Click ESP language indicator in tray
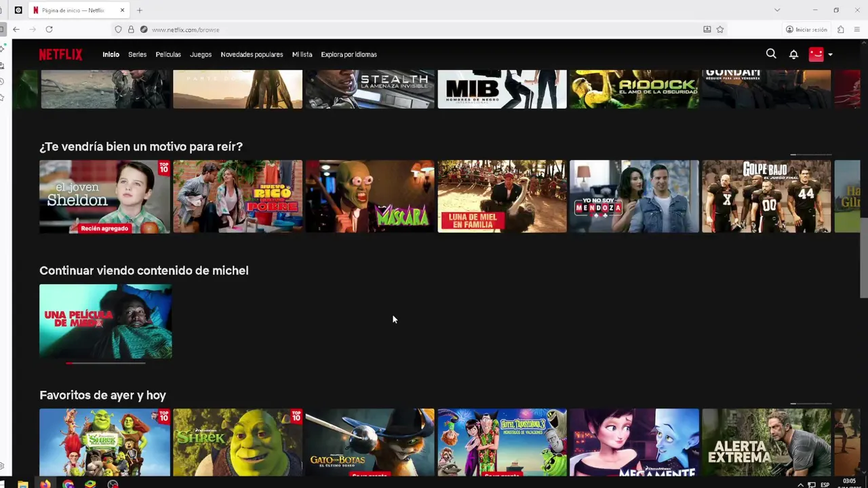The height and width of the screenshot is (488, 868). pyautogui.click(x=825, y=485)
